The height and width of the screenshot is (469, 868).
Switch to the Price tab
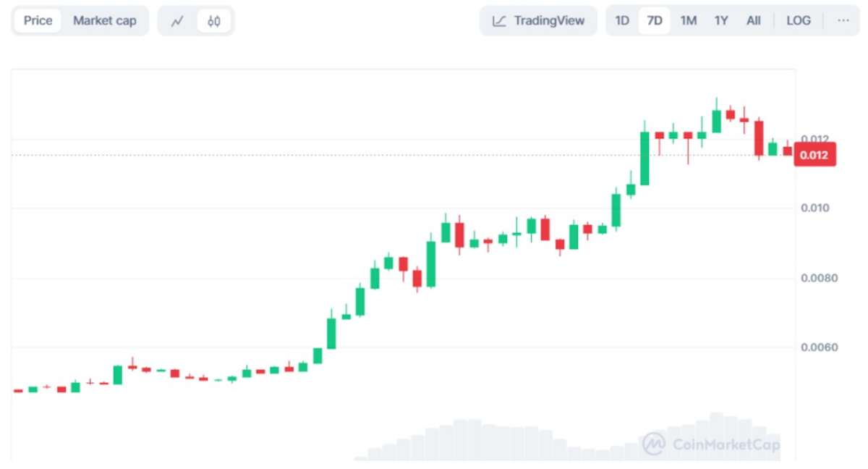click(x=38, y=20)
